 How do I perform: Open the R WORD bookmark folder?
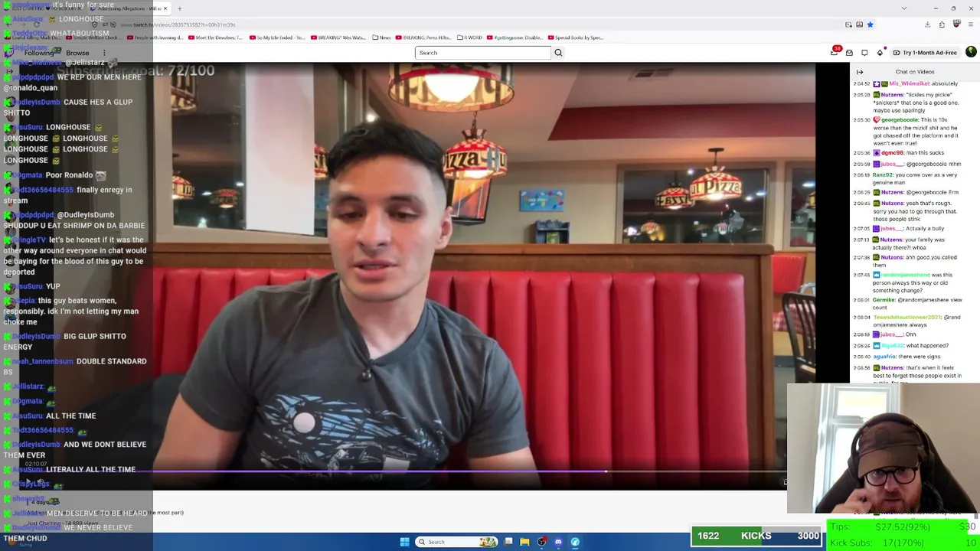(469, 37)
